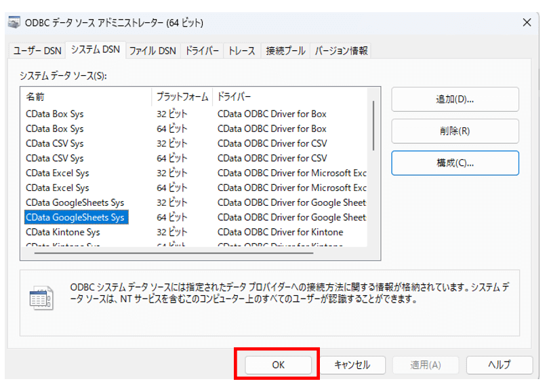The height and width of the screenshot is (392, 549).
Task: Switch to the トレース tab
Action: tap(241, 51)
